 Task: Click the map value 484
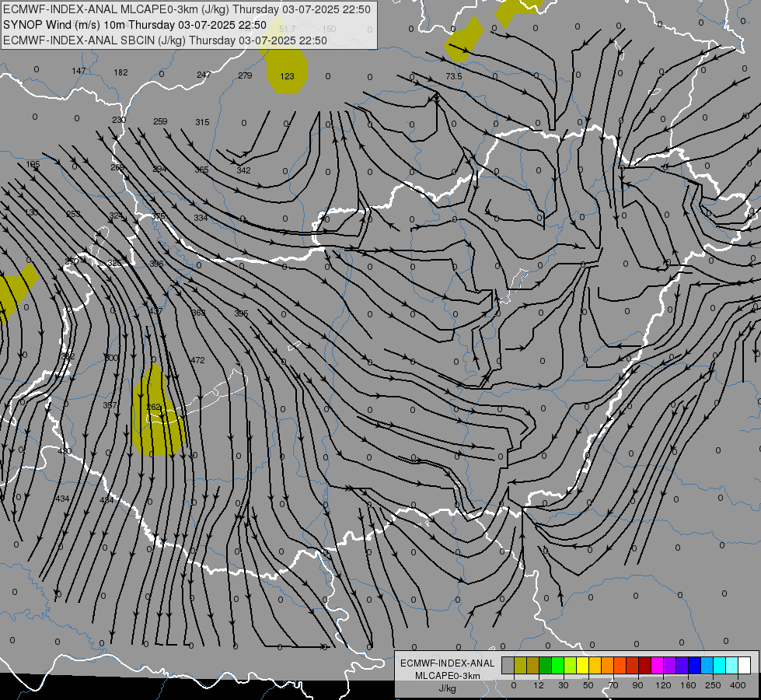coord(106,499)
